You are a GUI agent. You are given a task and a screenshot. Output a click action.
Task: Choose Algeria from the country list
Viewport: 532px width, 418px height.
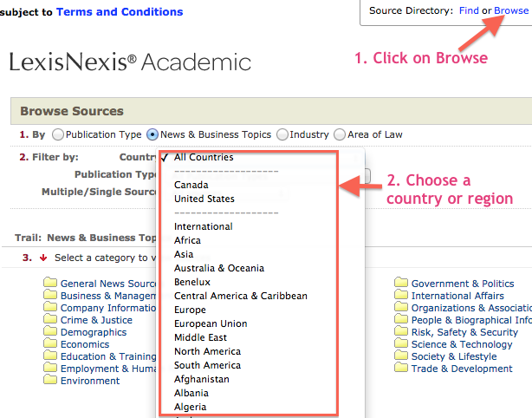[190, 407]
